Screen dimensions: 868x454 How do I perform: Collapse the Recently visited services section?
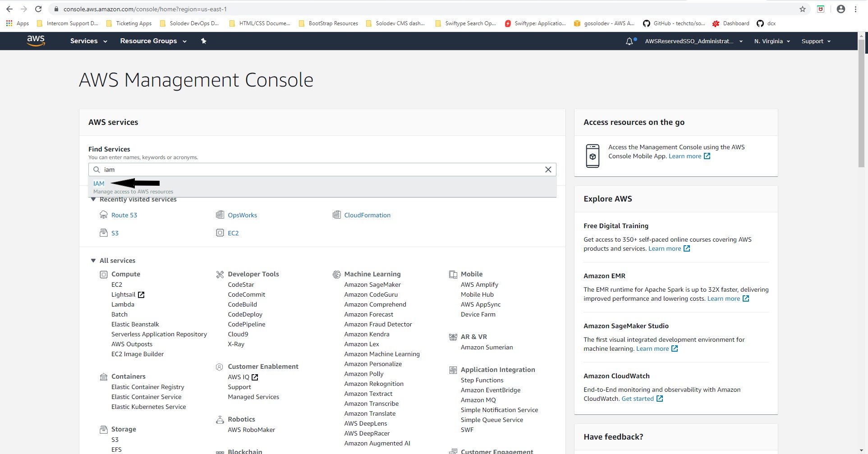93,199
